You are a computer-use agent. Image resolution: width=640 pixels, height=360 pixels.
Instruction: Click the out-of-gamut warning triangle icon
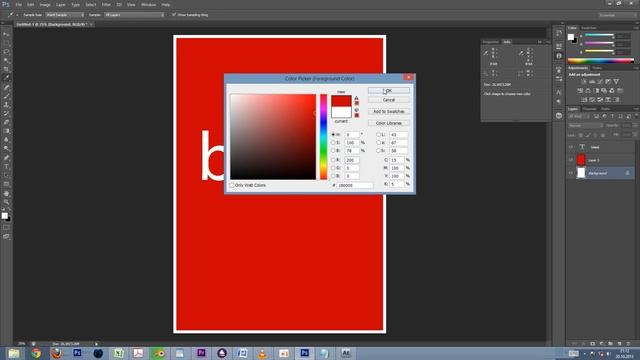pyautogui.click(x=356, y=98)
